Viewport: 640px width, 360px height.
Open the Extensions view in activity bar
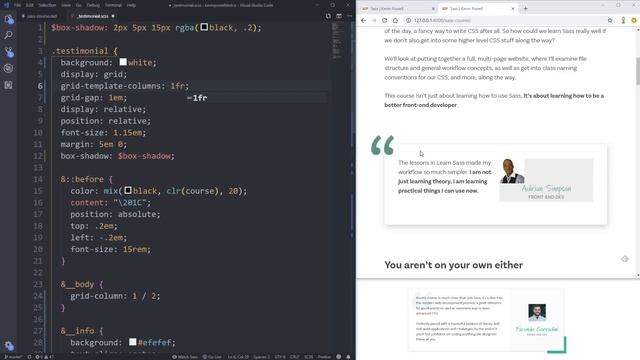(9, 85)
